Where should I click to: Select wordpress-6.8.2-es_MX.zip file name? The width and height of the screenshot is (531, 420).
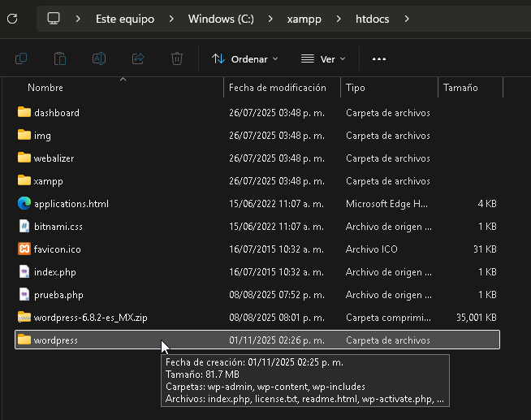click(90, 318)
